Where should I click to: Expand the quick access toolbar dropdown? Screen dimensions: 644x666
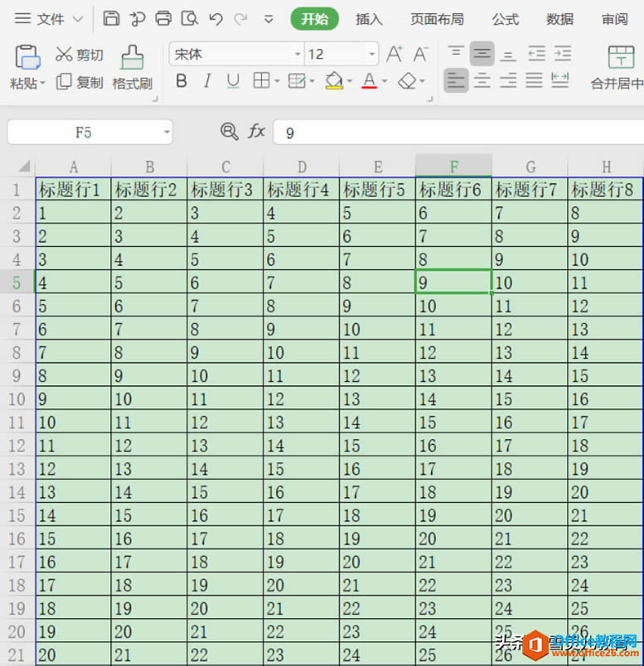point(269,19)
